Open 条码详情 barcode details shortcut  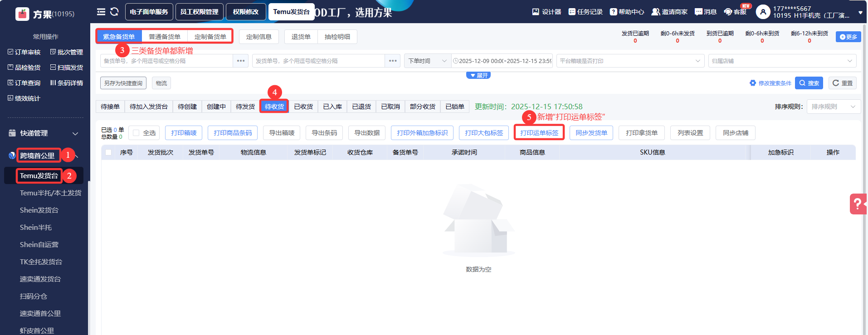pyautogui.click(x=67, y=83)
